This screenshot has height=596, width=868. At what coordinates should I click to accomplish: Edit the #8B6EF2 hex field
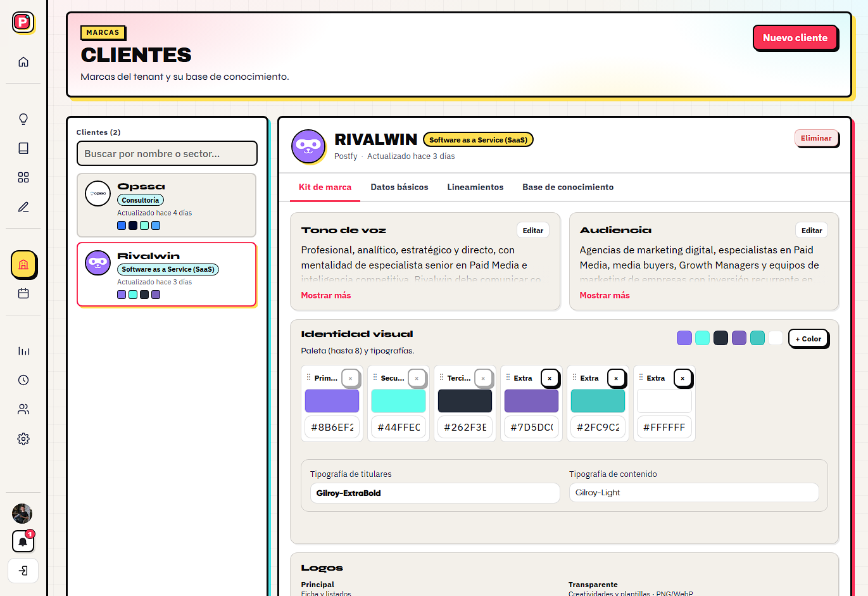(332, 427)
